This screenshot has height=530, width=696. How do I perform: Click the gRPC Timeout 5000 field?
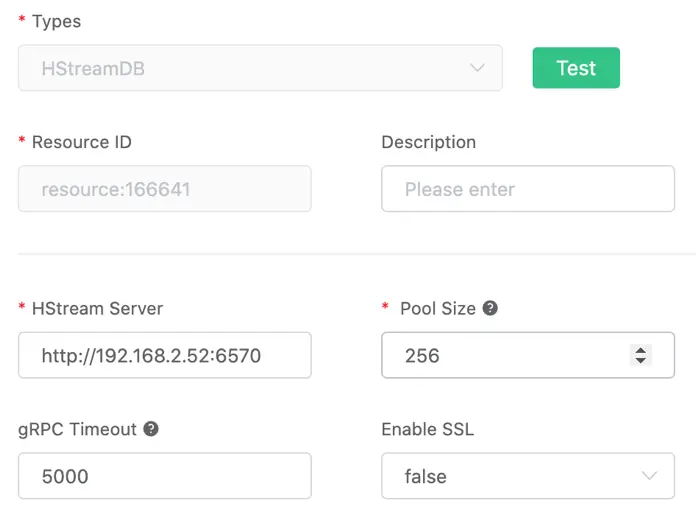[x=165, y=476]
